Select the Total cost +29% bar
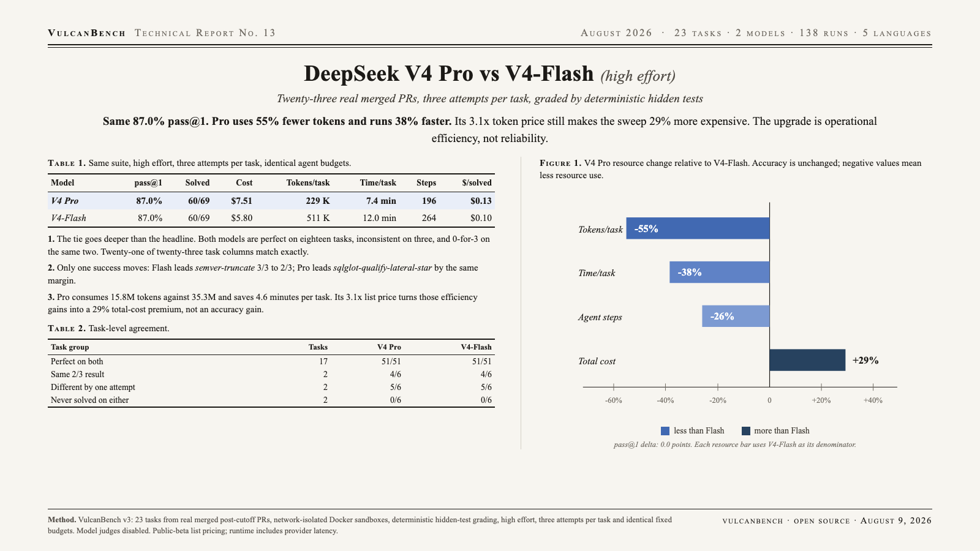Screen dimensions: 980x551 click(x=807, y=360)
